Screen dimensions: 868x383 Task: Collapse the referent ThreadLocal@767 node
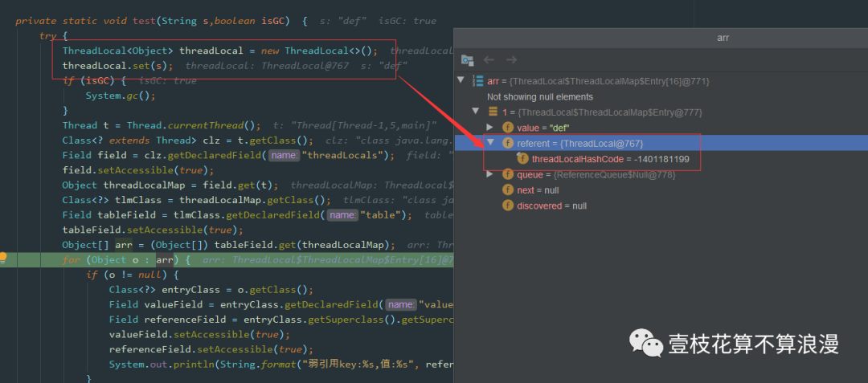[490, 143]
